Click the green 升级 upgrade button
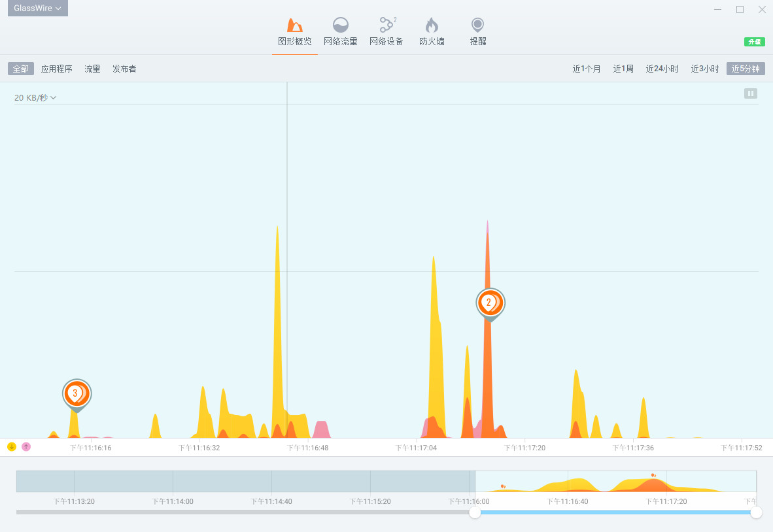 [x=754, y=42]
